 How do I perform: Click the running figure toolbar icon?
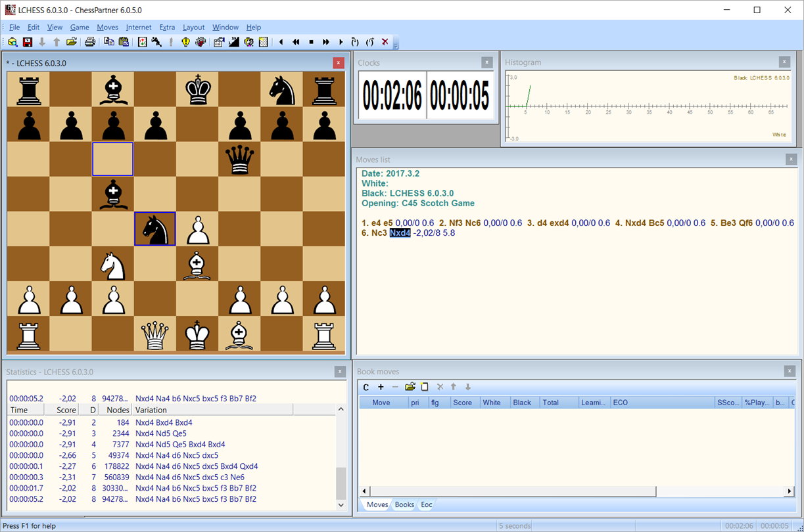click(x=156, y=42)
